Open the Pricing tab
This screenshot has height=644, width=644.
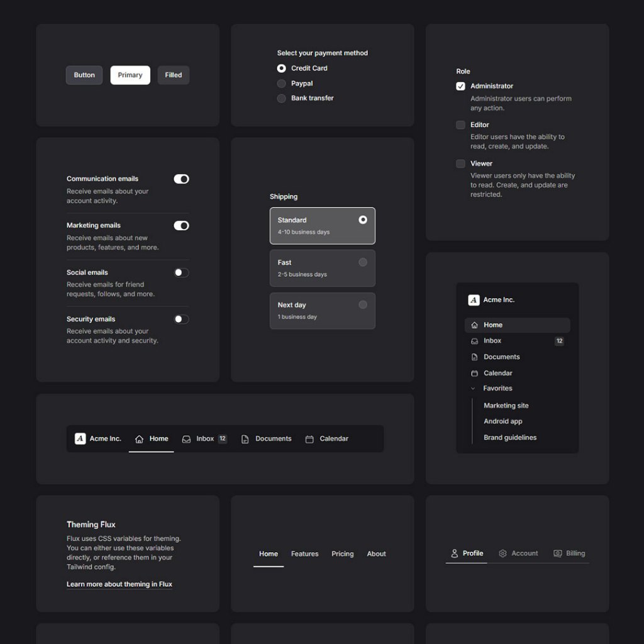(342, 554)
